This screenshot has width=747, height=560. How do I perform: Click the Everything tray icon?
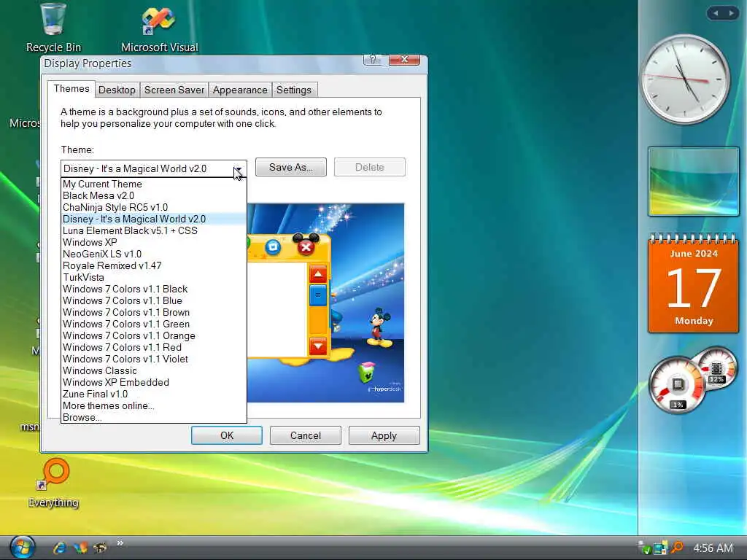pyautogui.click(x=676, y=548)
